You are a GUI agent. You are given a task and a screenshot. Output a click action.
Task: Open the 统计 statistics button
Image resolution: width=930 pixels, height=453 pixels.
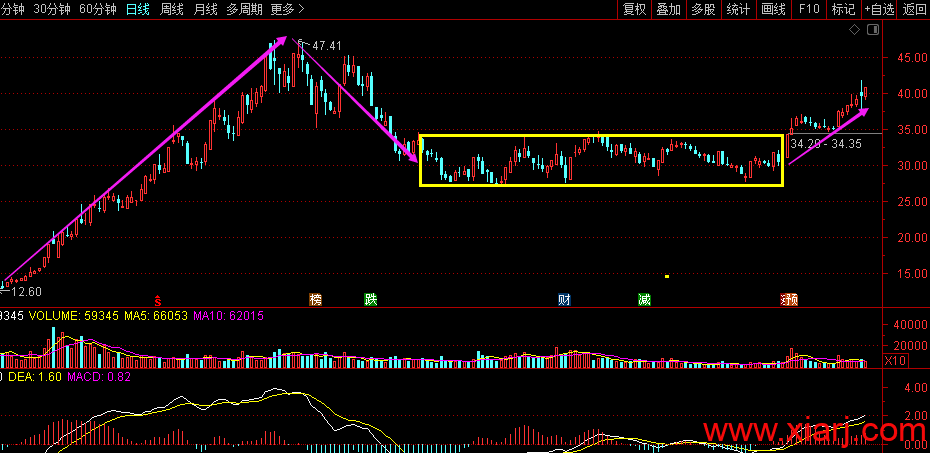pos(738,9)
